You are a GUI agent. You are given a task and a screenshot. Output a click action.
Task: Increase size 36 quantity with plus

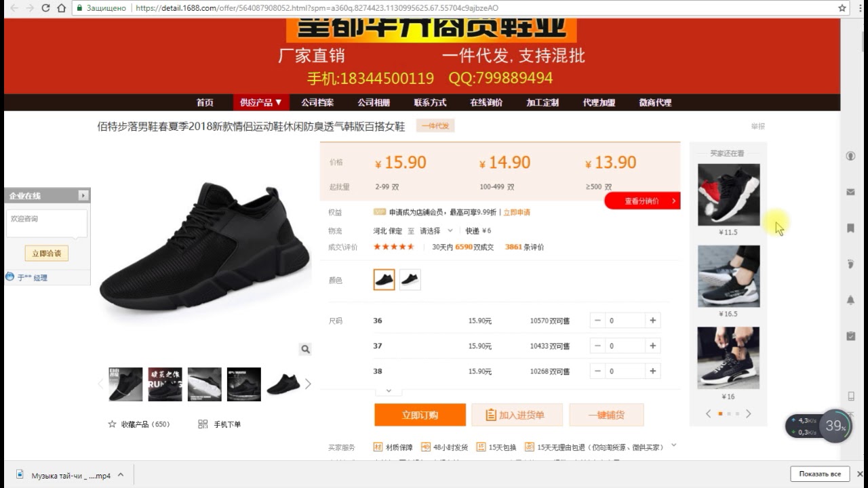652,321
